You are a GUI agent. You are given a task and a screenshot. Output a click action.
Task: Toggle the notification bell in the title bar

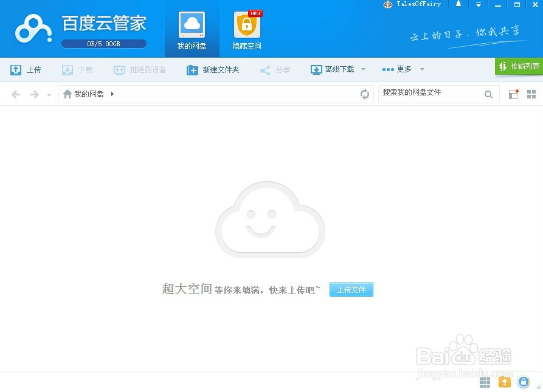click(458, 5)
